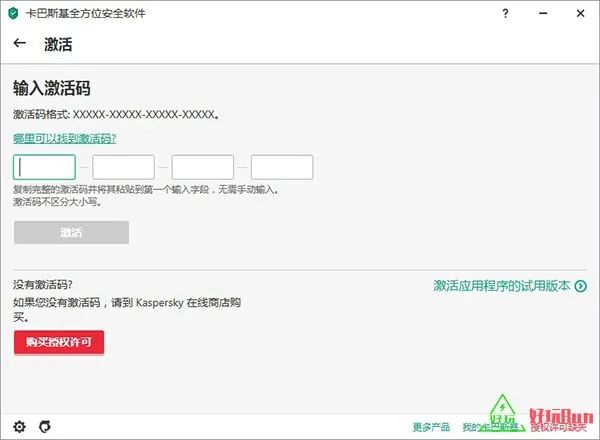600x440 pixels.
Task: Focus the fourth activation code field
Action: click(282, 167)
